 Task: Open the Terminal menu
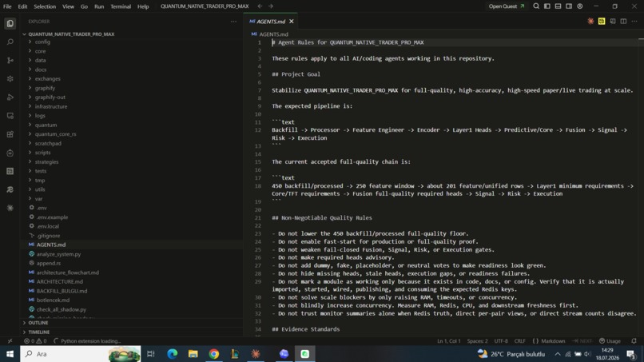121,6
